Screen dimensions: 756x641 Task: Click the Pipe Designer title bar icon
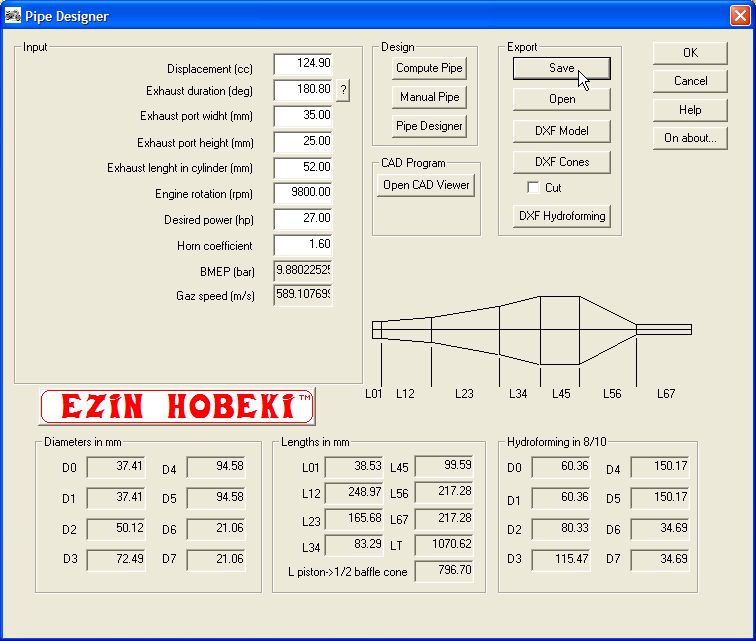(13, 16)
